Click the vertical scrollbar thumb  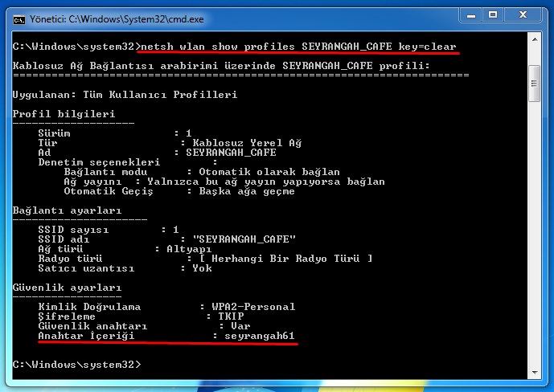click(x=532, y=80)
